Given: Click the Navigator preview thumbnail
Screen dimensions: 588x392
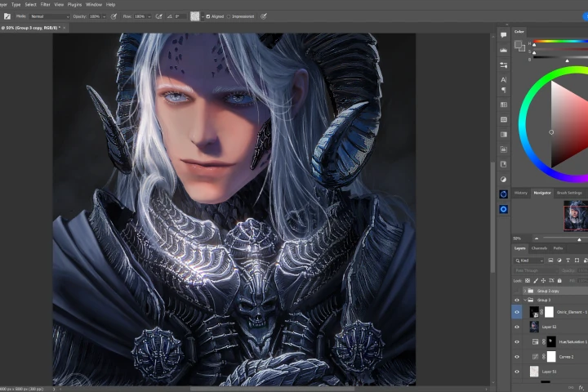Looking at the screenshot, I should [x=576, y=216].
